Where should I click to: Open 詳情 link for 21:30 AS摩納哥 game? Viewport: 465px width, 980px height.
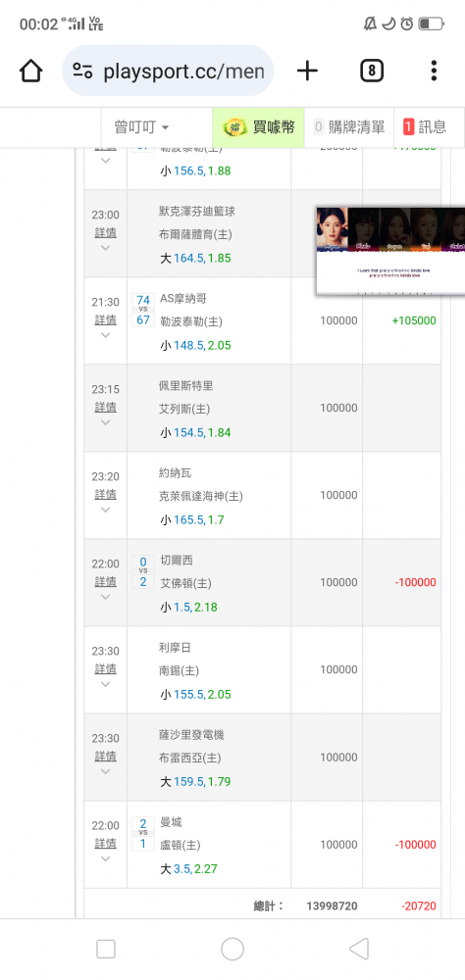pyautogui.click(x=105, y=320)
